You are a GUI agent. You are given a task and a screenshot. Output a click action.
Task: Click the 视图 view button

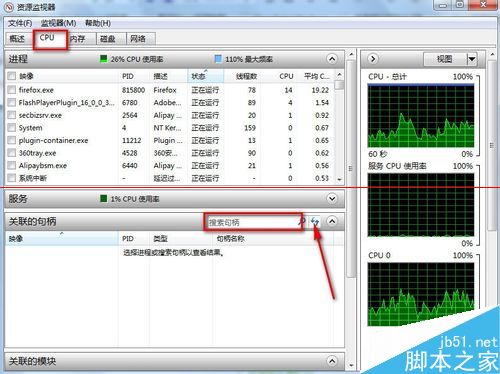tap(445, 59)
